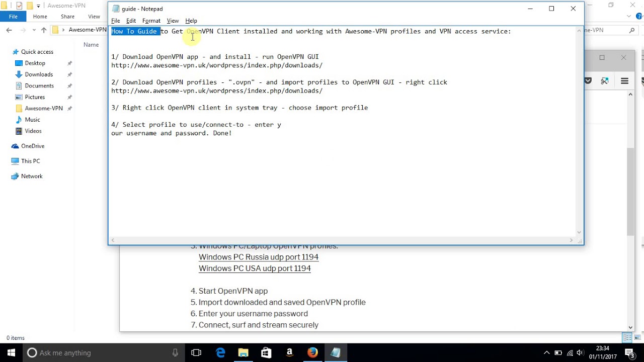Open Windows PC USA udp port 1194 link
Screen dimensions: 644x362
point(255,268)
